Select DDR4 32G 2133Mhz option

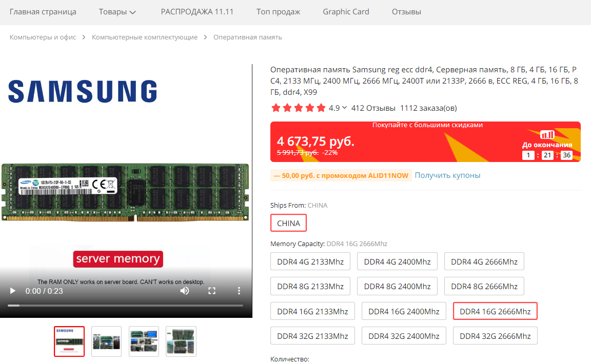pyautogui.click(x=312, y=336)
